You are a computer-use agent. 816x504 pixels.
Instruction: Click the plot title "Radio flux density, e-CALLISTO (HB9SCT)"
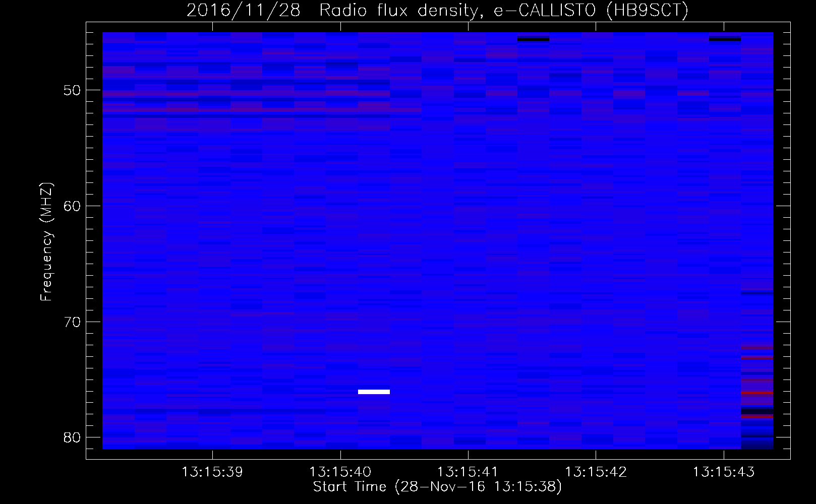click(x=503, y=11)
